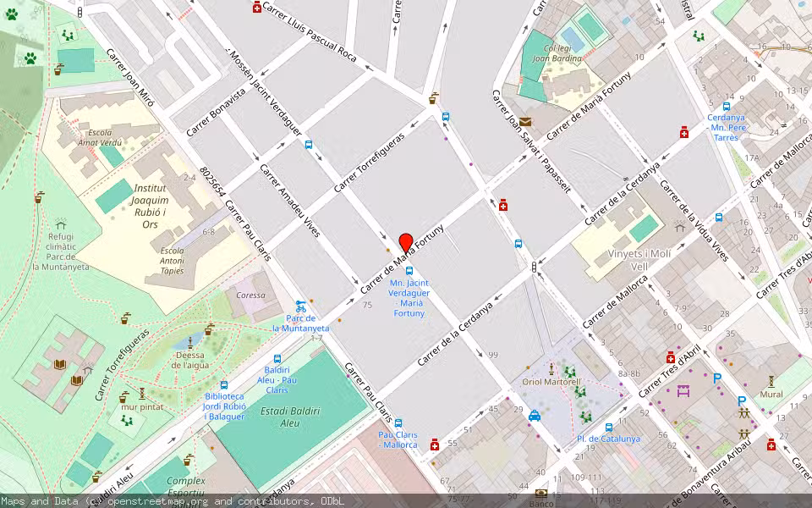Select the bank icon above Banco label
Screen dimensions: 812x508
point(541,493)
